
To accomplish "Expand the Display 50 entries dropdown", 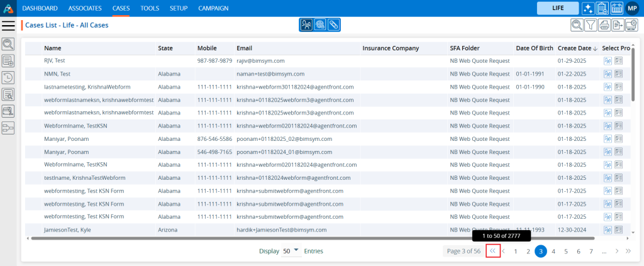I will click(x=291, y=251).
